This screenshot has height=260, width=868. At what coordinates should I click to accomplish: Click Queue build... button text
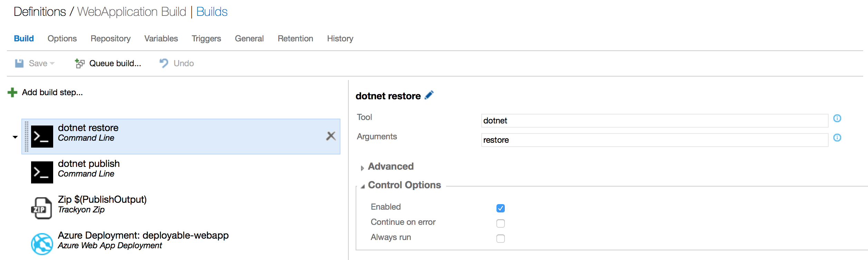pos(115,63)
